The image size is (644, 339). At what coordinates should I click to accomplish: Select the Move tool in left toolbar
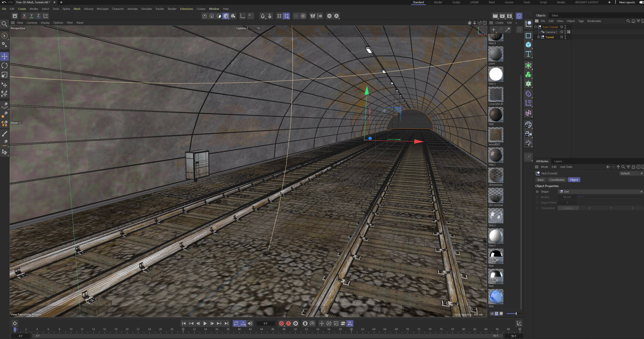[x=4, y=56]
